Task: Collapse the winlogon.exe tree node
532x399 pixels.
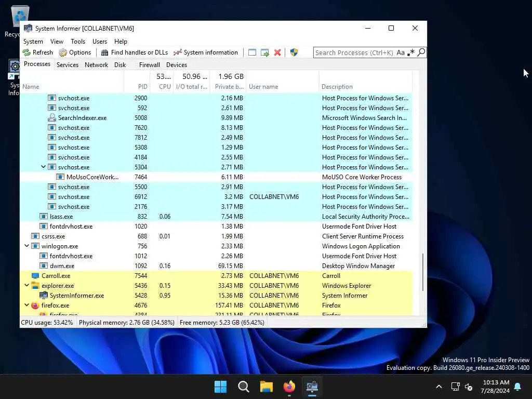Action: click(26, 246)
